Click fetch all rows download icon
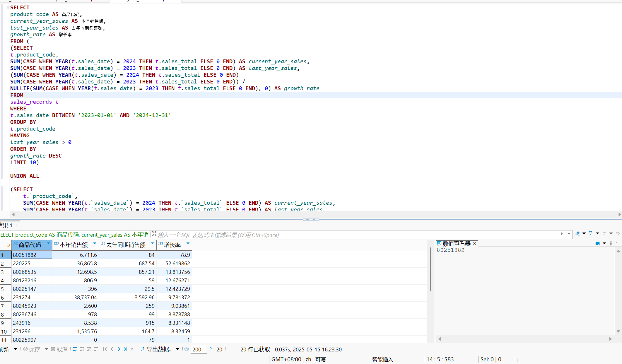The width and height of the screenshot is (622, 364). click(x=211, y=349)
